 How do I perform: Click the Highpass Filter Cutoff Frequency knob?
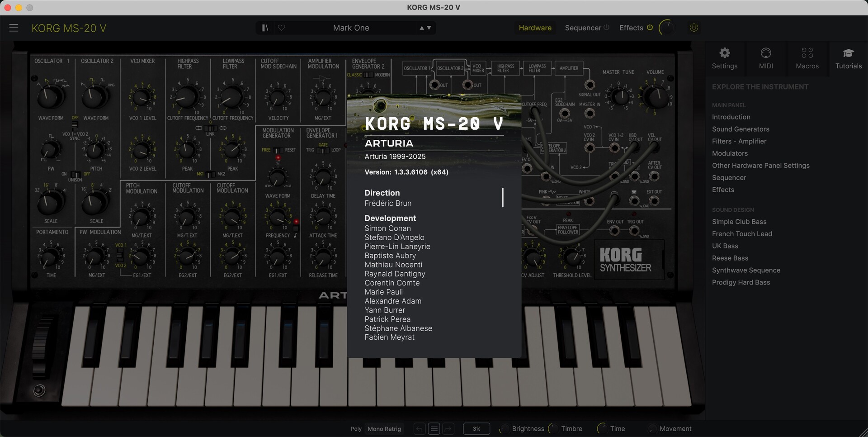[x=186, y=97]
